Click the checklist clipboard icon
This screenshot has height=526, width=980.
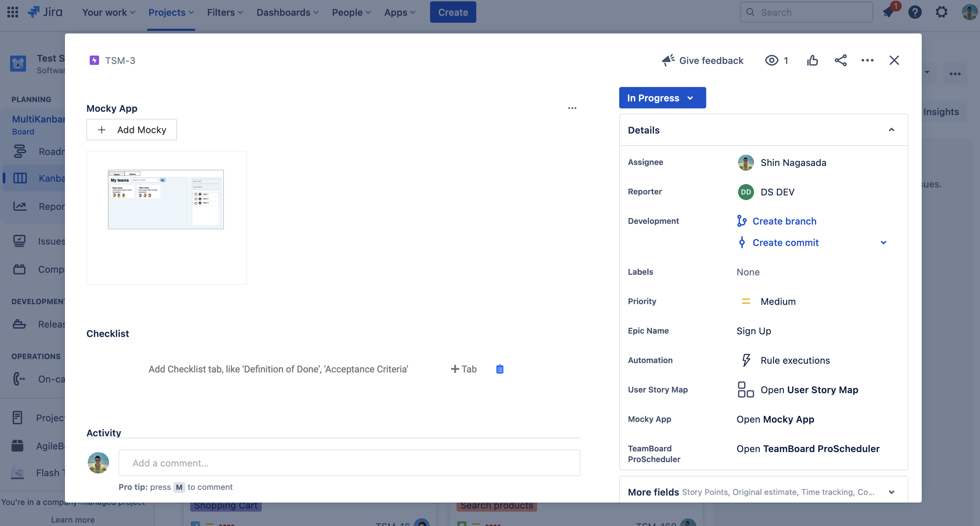coord(499,369)
